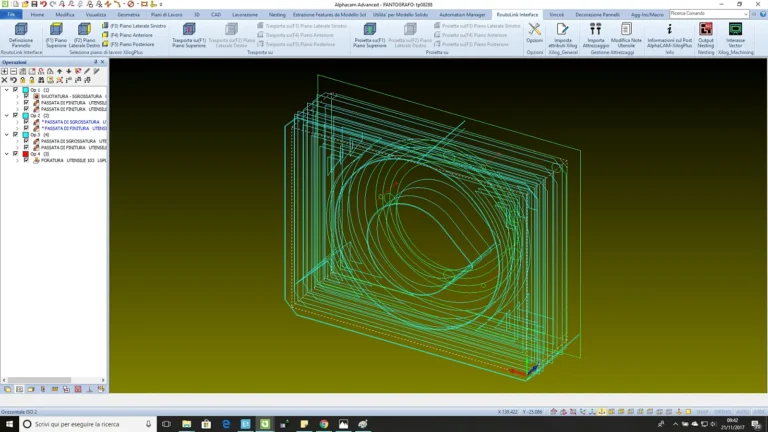
Task: Click the cyan color swatch of Op 1
Action: pos(25,90)
